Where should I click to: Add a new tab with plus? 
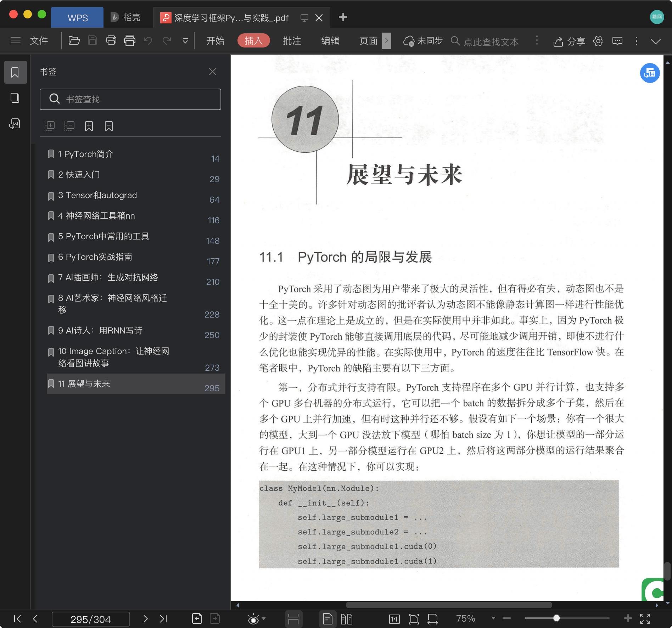(343, 17)
